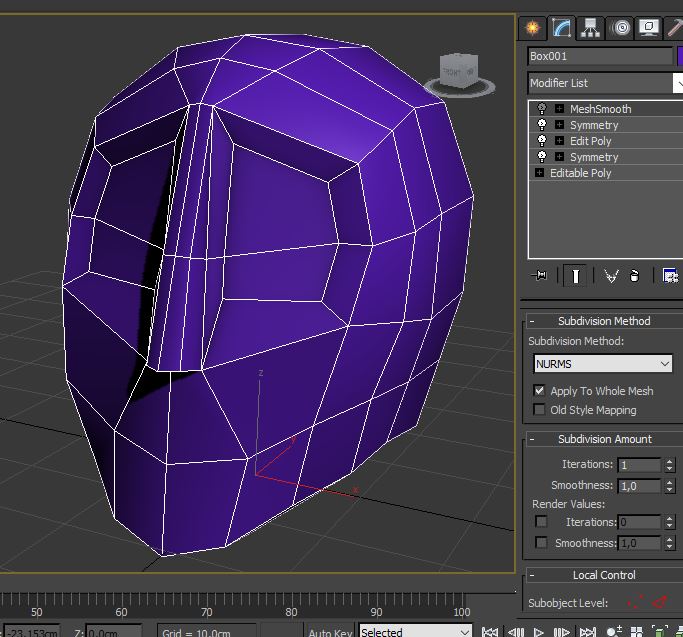Remove modifier using the trash icon
The image size is (683, 637).
pos(635,276)
